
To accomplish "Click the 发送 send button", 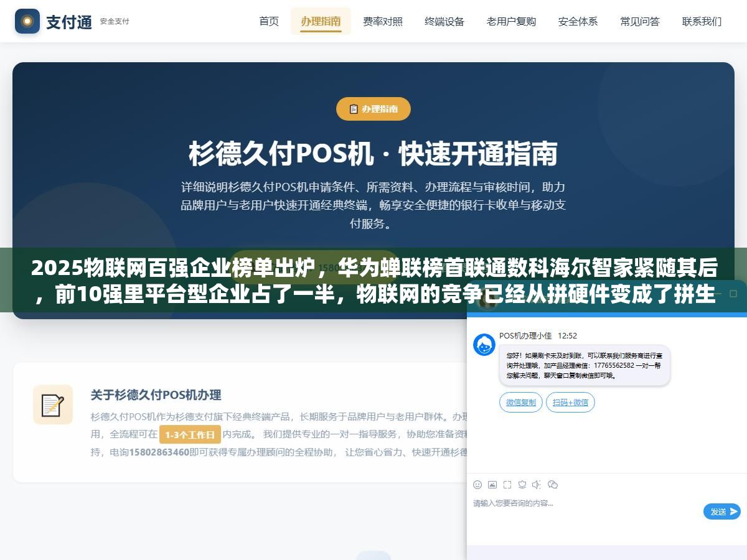I will click(722, 511).
